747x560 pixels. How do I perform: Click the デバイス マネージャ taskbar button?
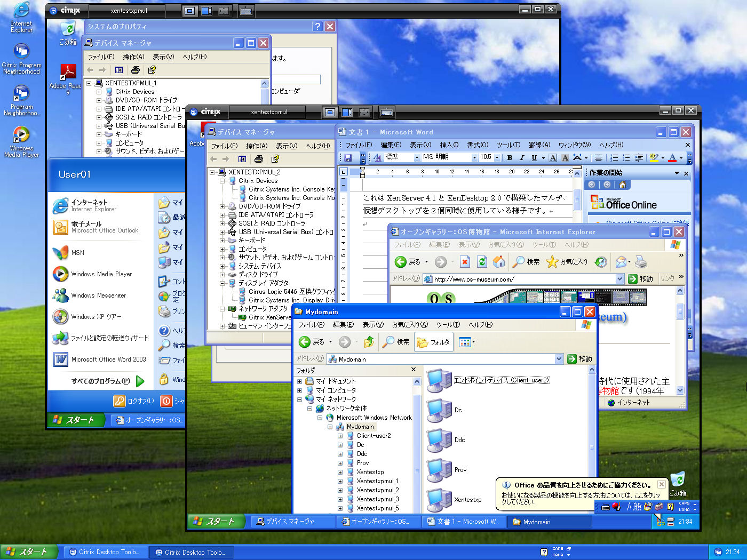tap(293, 522)
